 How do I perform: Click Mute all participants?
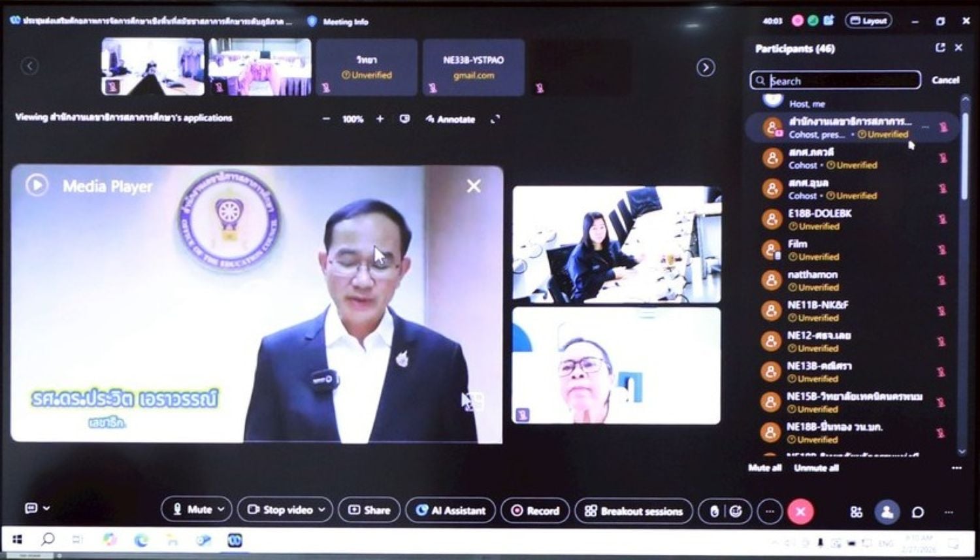click(x=764, y=468)
